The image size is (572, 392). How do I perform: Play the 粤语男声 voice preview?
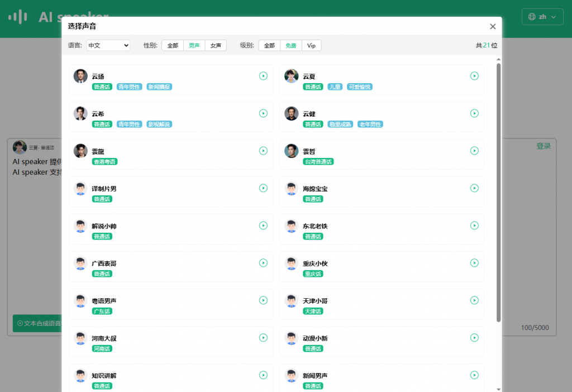263,300
